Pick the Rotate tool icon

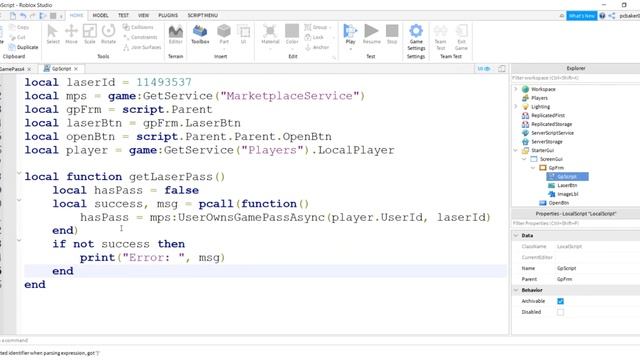tap(108, 31)
